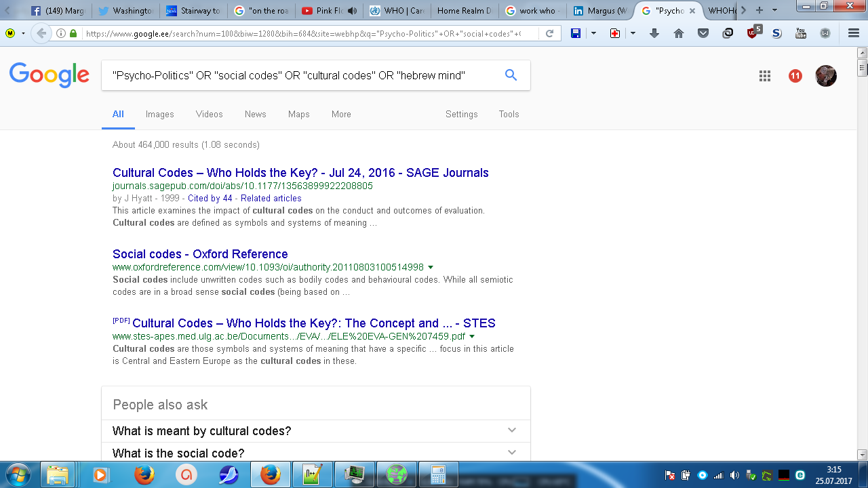Click the green padlock security icon
Image resolution: width=868 pixels, height=488 pixels.
(x=73, y=33)
